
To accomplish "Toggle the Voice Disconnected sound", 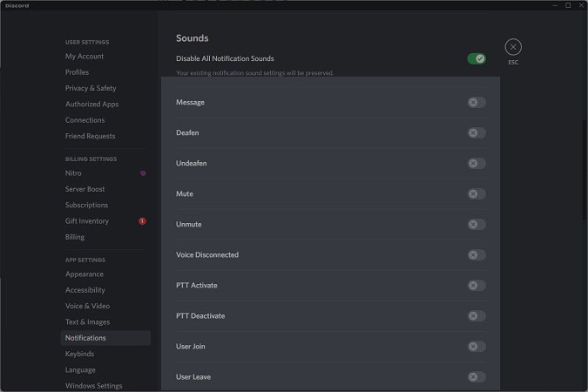I will (476, 255).
